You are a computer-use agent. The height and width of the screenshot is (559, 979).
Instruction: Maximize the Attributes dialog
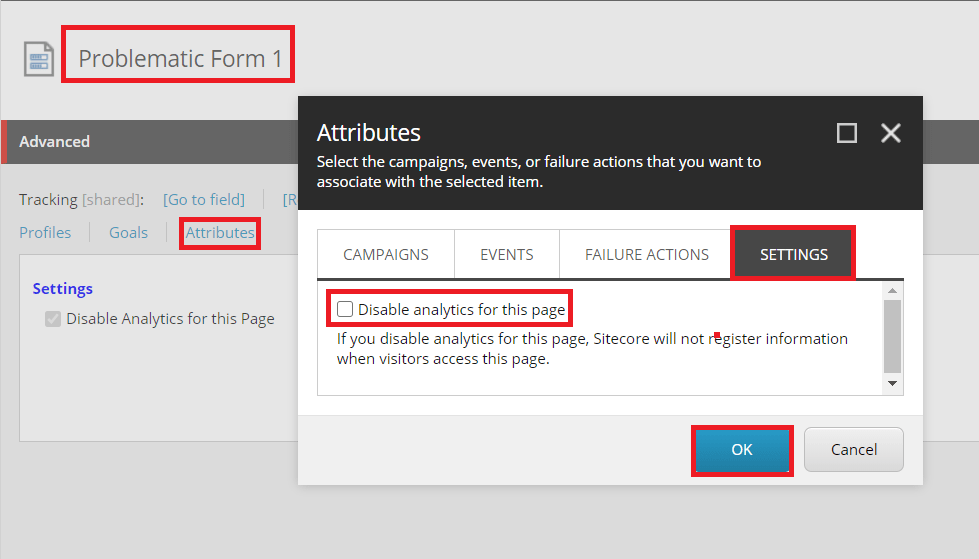pyautogui.click(x=847, y=133)
